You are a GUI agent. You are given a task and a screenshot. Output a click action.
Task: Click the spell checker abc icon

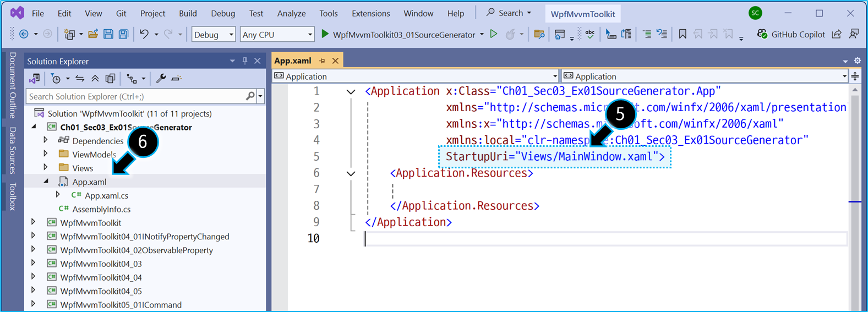(x=590, y=34)
